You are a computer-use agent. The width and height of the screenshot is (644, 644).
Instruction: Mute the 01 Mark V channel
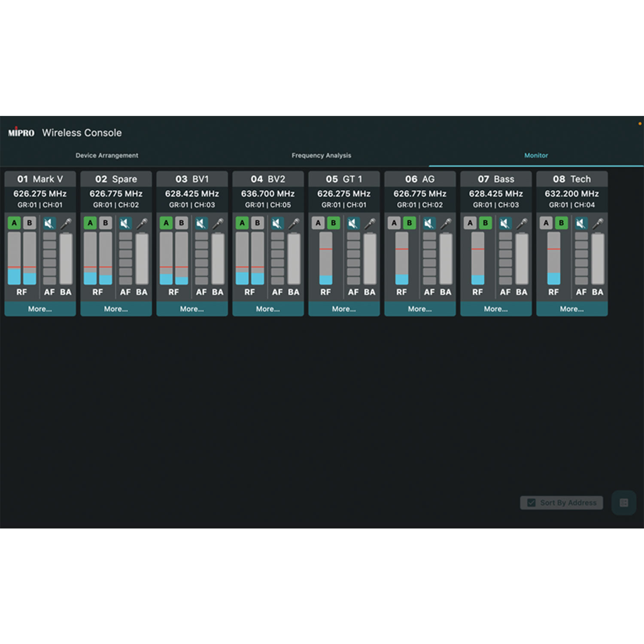[x=49, y=223]
